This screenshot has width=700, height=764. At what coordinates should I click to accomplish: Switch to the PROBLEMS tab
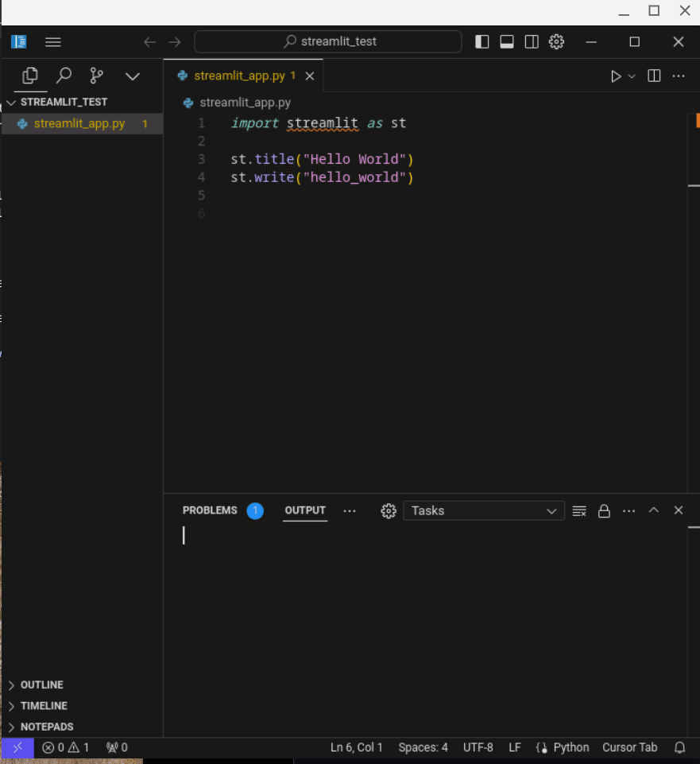tap(209, 510)
